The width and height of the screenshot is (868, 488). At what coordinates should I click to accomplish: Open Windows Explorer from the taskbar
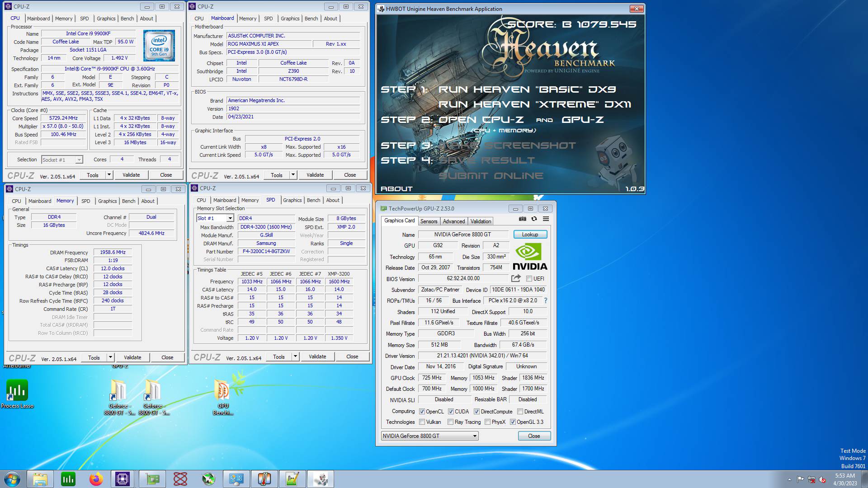coord(40,479)
